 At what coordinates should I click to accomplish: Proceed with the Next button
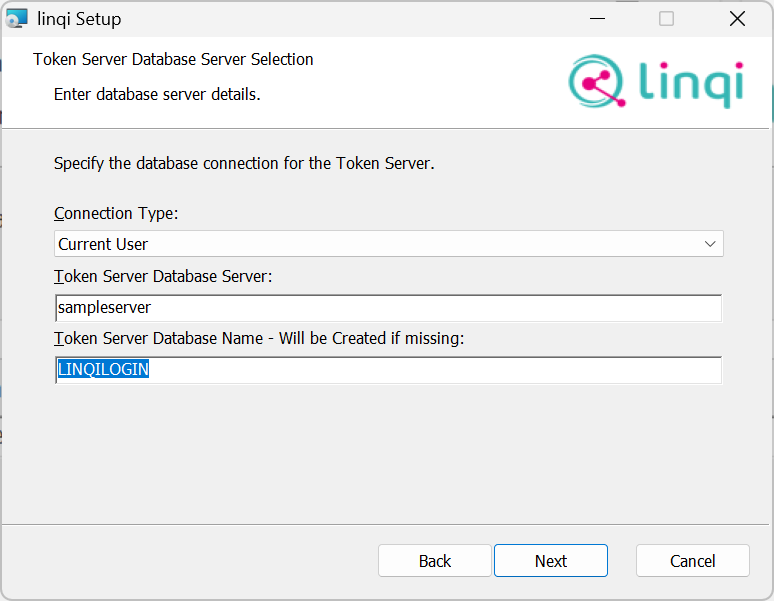[x=551, y=561]
